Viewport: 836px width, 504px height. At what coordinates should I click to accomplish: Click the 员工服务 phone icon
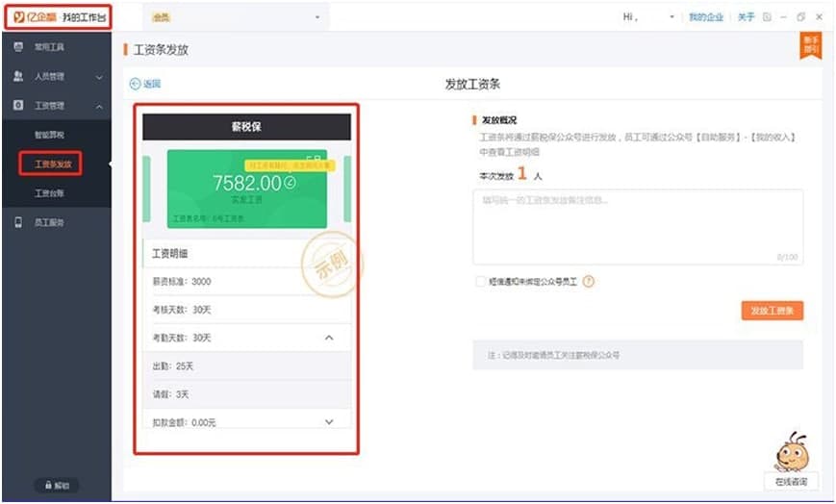tap(18, 222)
